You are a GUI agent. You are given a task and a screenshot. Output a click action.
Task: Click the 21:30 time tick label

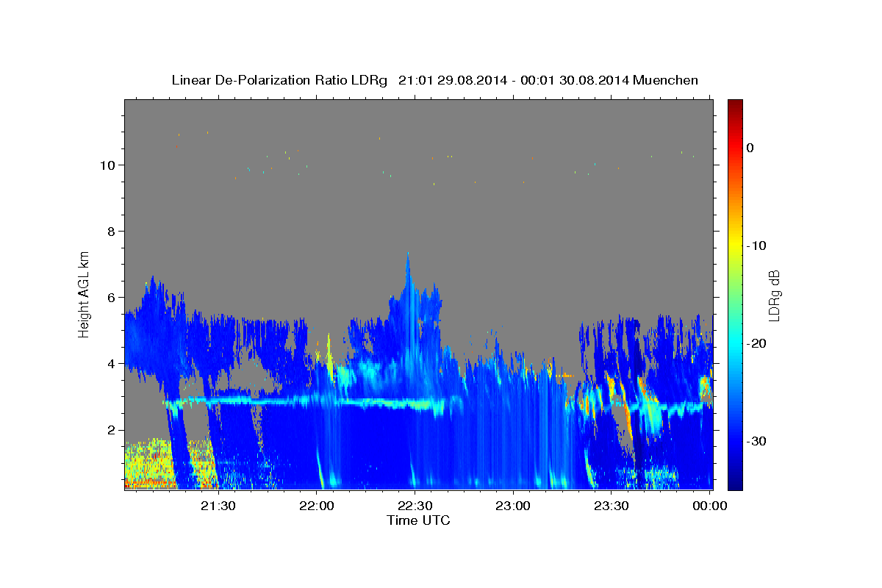tap(219, 506)
